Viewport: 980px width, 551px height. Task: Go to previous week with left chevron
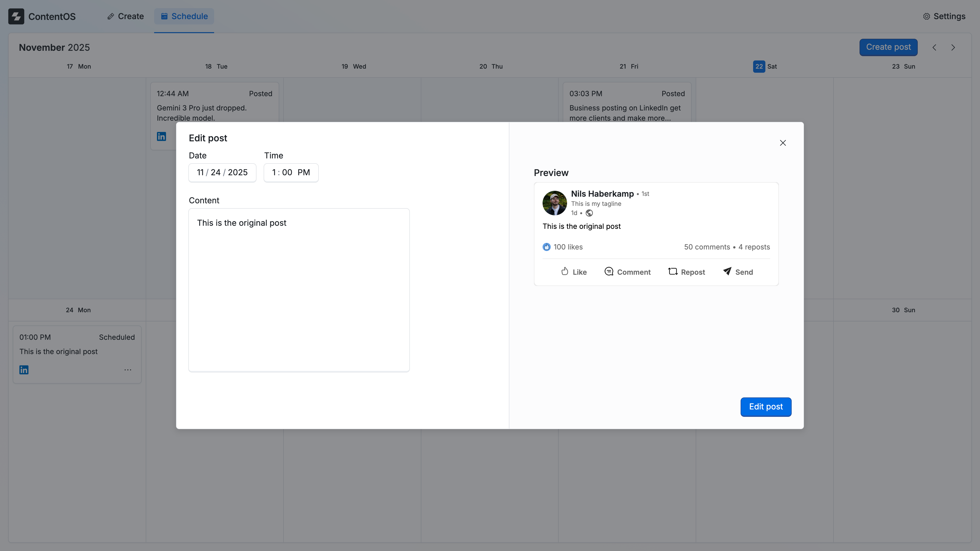pyautogui.click(x=934, y=47)
